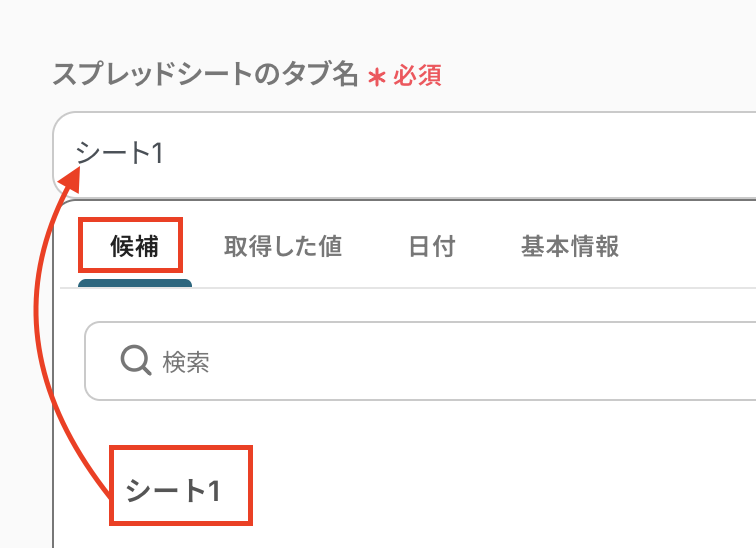The image size is (756, 548).
Task: Go to the 基本情報 tab
Action: (x=570, y=247)
